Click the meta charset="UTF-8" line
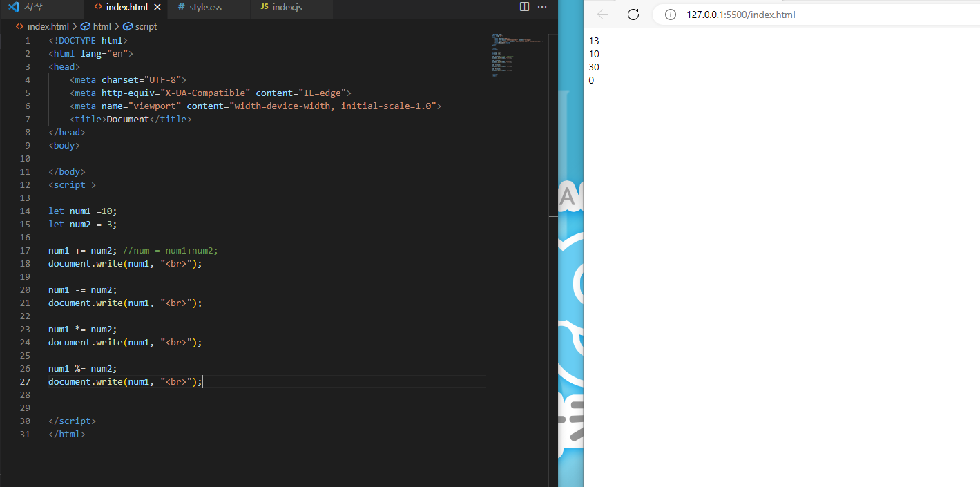This screenshot has width=980, height=487. (x=128, y=80)
